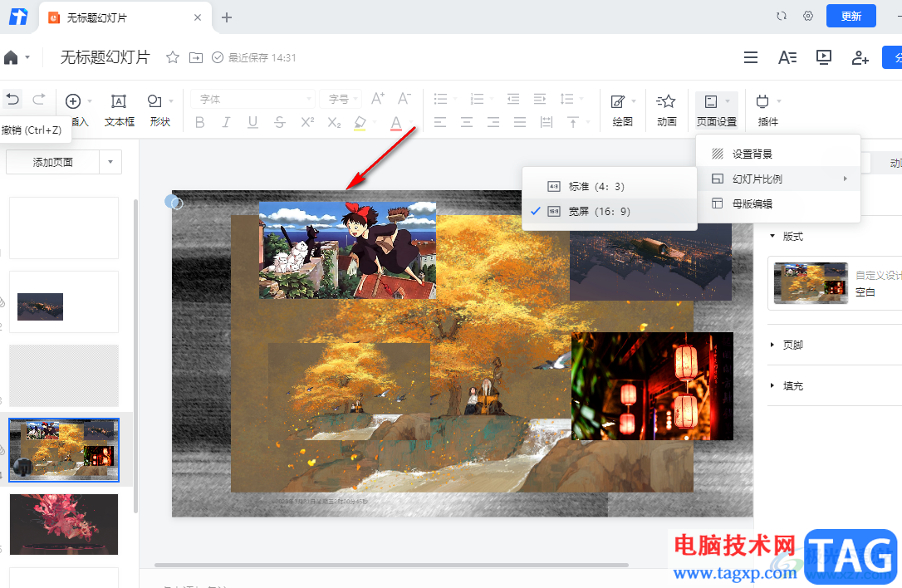This screenshot has width=902, height=588.
Task: Open the Insert (插入) plus icon
Action: click(x=73, y=101)
